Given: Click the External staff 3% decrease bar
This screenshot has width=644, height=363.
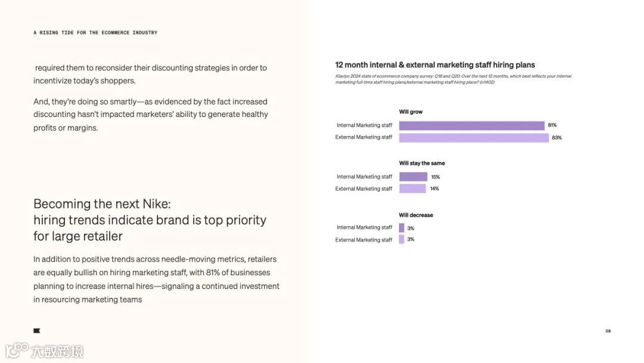Looking at the screenshot, I should coord(402,239).
